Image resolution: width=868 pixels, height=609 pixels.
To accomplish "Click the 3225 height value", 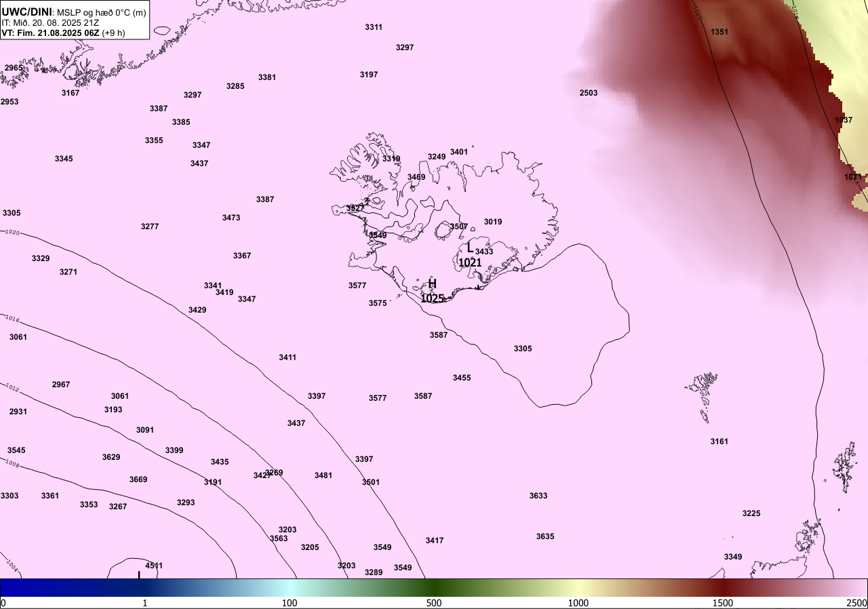I will [751, 513].
